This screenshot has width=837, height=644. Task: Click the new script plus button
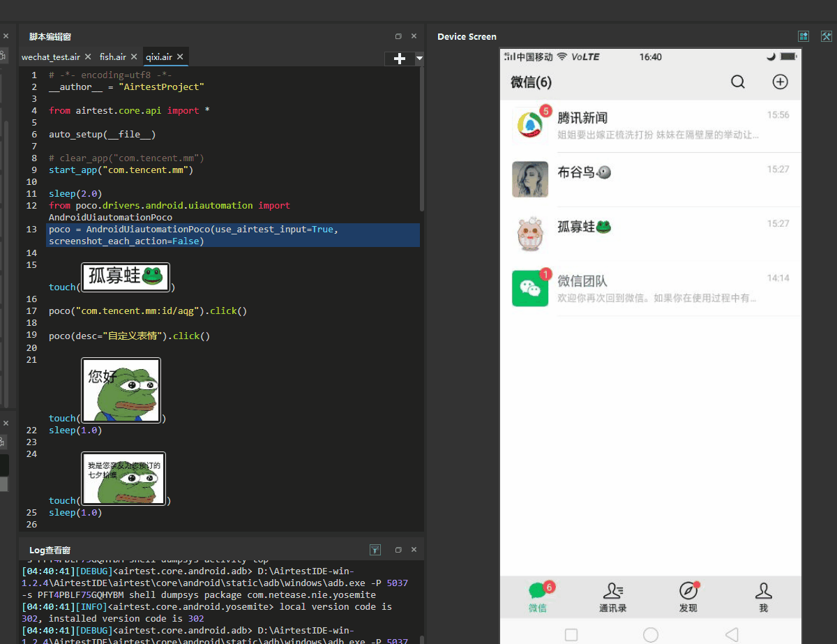click(x=400, y=59)
